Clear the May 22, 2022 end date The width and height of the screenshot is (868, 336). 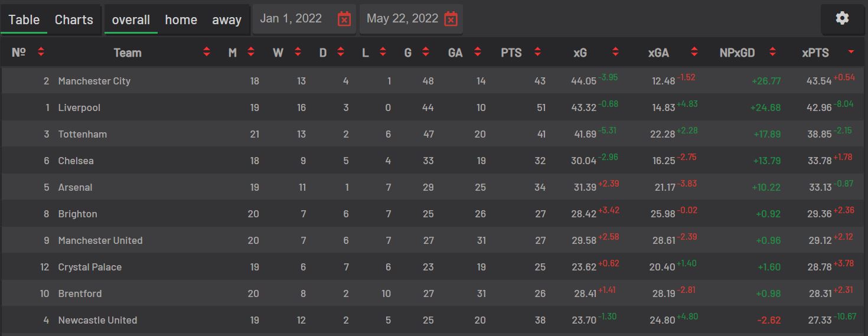coord(451,19)
